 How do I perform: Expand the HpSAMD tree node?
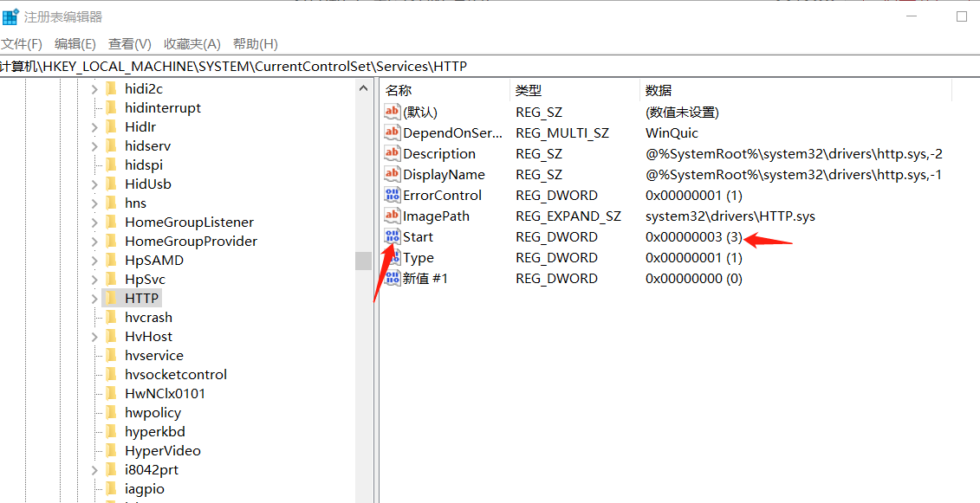[94, 261]
